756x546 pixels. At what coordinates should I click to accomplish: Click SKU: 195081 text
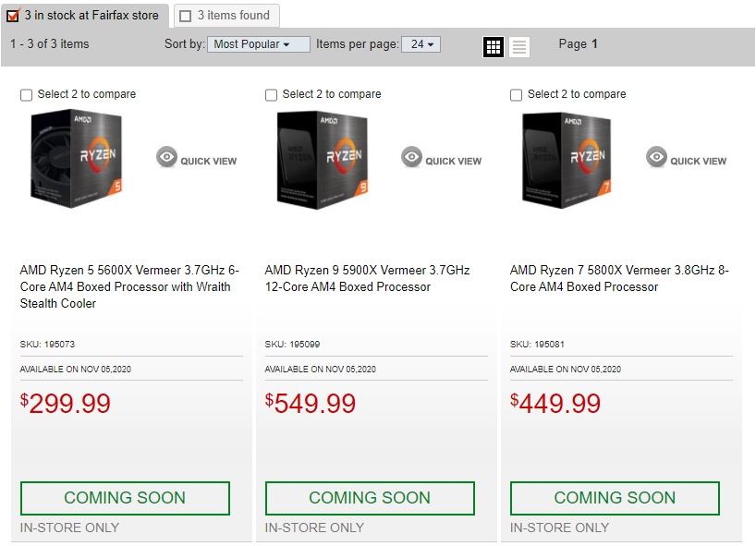[537, 345]
